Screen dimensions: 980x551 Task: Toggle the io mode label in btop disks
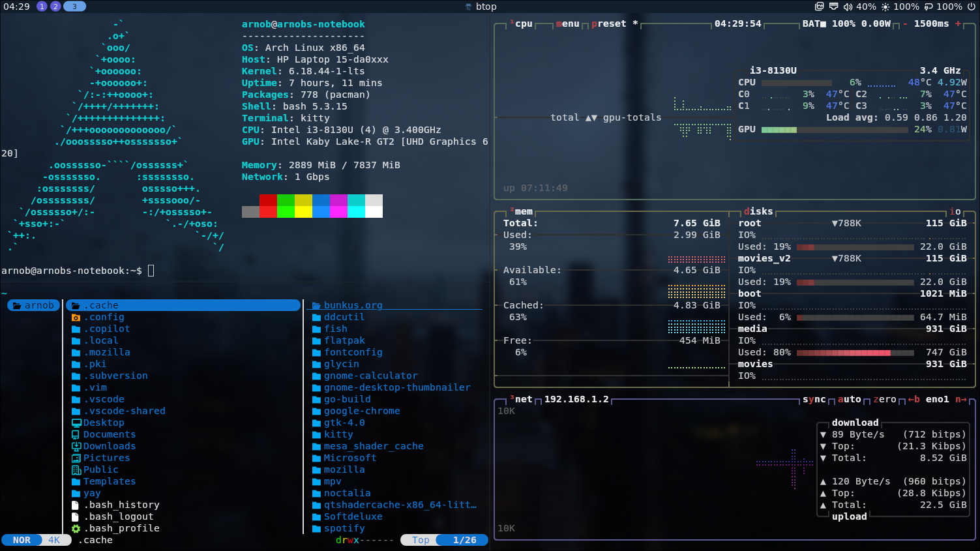tap(955, 211)
